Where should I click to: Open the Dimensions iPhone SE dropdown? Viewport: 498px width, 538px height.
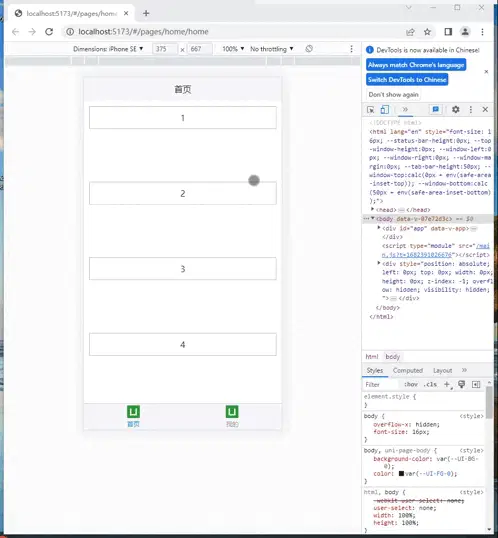click(108, 49)
